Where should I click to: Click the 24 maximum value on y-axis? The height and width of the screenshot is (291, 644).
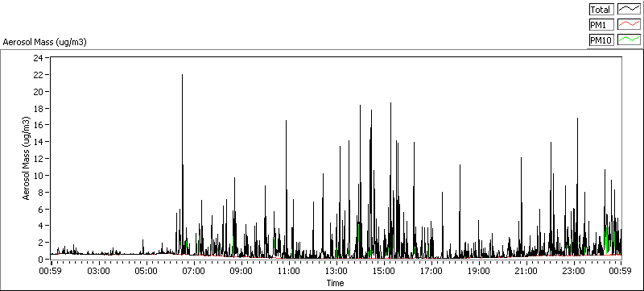[39, 57]
